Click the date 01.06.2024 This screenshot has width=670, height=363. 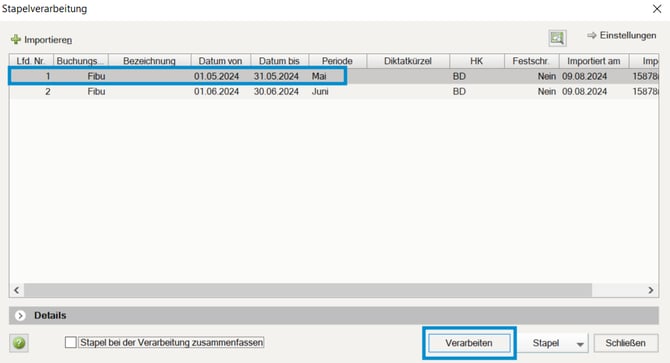(217, 92)
